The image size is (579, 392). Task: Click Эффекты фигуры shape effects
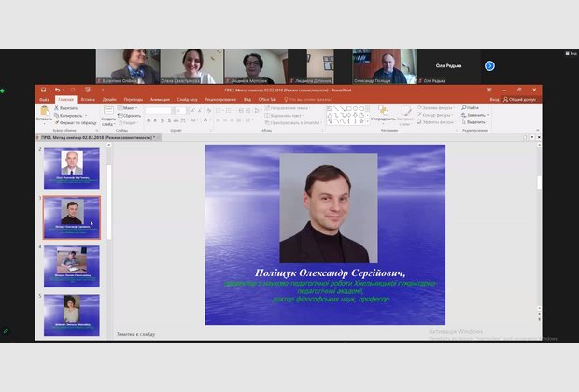pos(435,122)
